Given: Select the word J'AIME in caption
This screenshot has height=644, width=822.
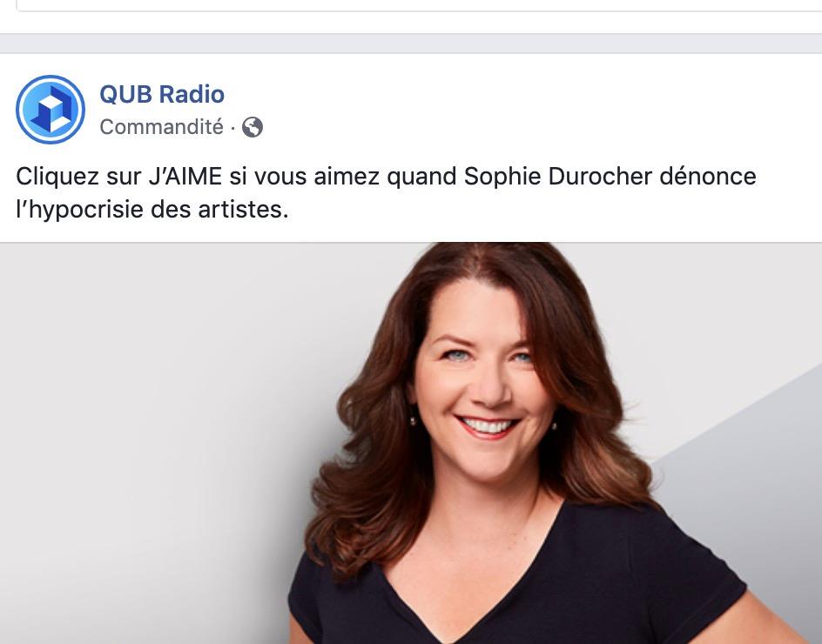Looking at the screenshot, I should [185, 176].
